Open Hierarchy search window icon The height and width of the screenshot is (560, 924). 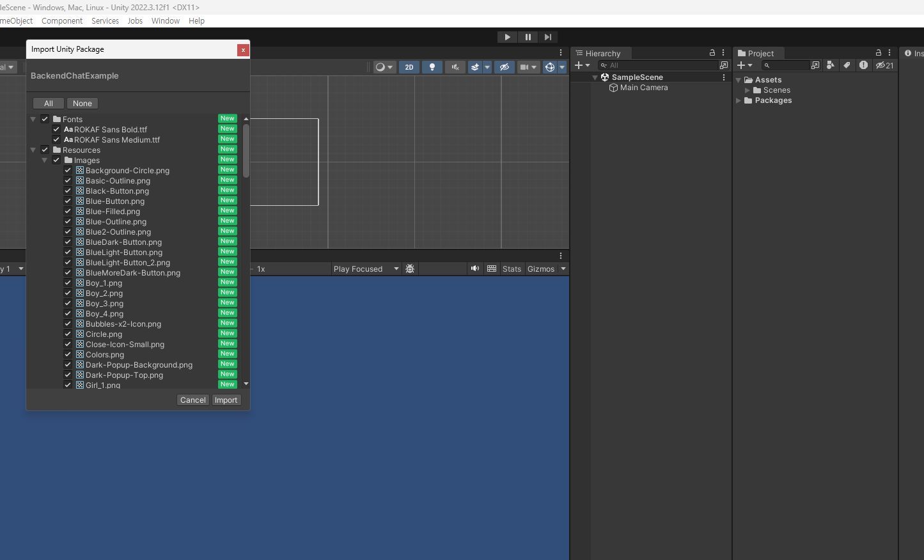(x=724, y=65)
